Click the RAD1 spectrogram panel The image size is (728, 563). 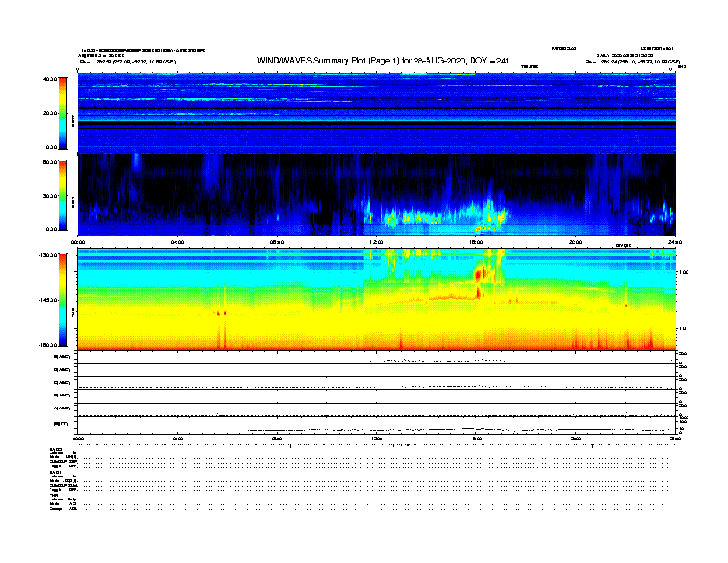point(377,195)
